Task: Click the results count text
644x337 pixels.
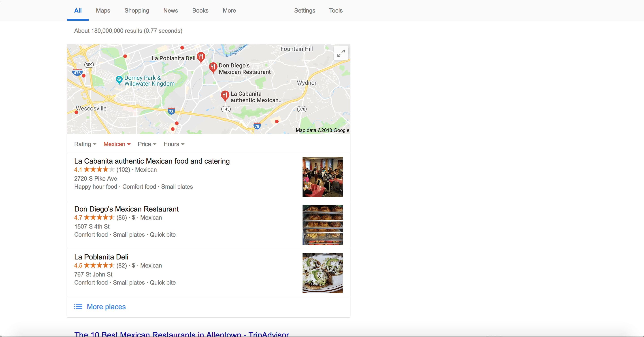Action: tap(128, 30)
